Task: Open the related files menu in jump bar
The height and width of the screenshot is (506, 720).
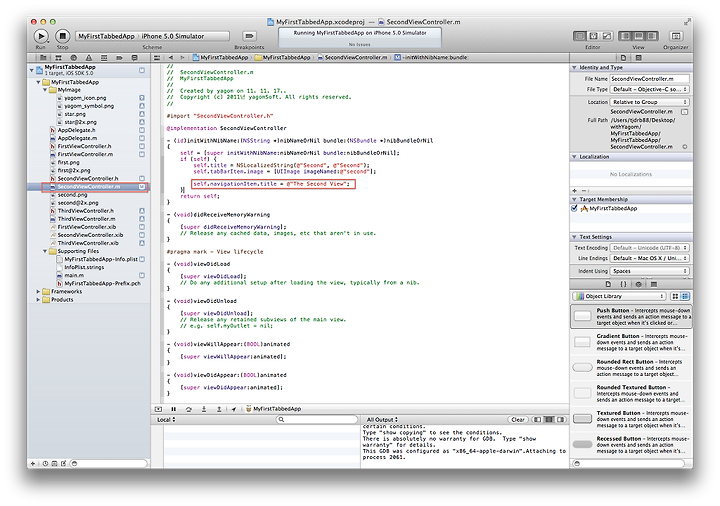Action: click(x=157, y=58)
